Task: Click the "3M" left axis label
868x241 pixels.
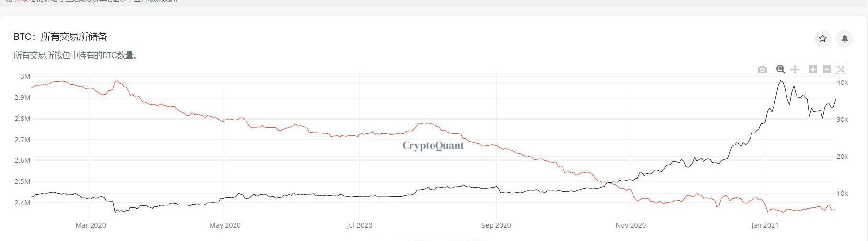Action: tap(25, 76)
